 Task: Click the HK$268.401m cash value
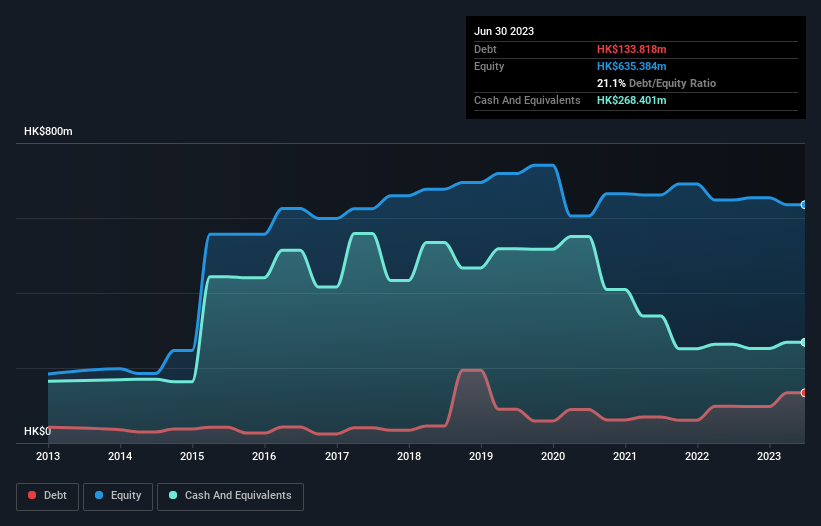pyautogui.click(x=631, y=100)
